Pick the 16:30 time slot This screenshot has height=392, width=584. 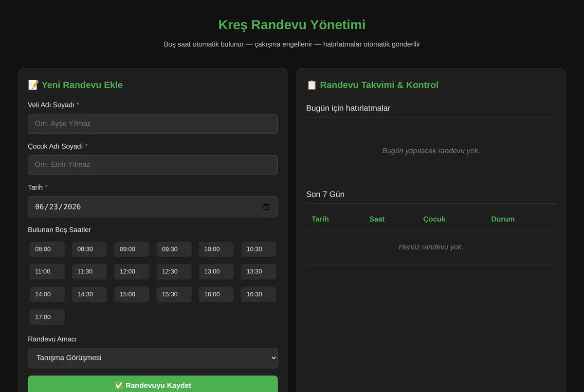click(258, 294)
